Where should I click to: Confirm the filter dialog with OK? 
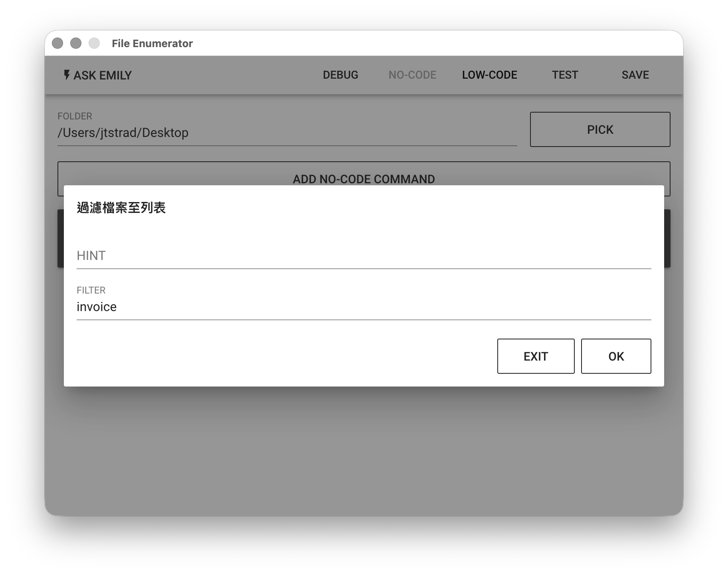(616, 356)
